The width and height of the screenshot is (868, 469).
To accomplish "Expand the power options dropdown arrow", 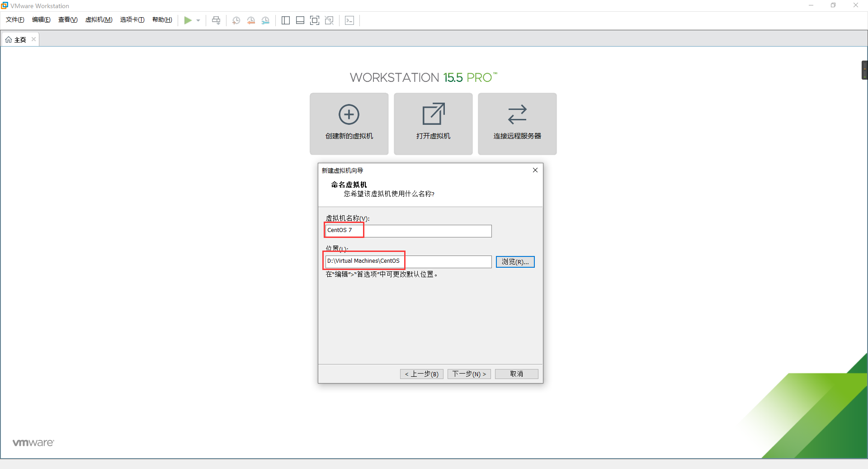I will 198,20.
